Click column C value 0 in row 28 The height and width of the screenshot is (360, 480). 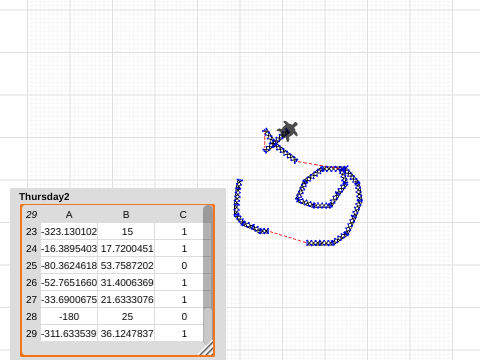click(179, 317)
